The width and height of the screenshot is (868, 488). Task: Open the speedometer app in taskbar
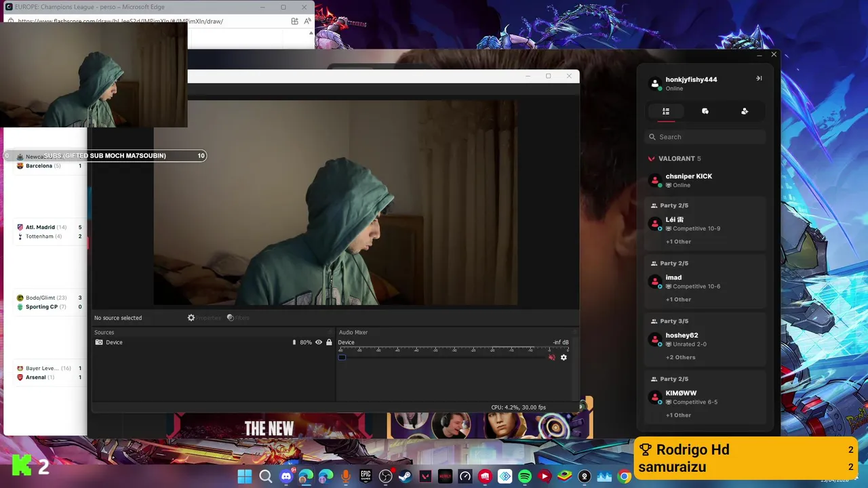[465, 476]
